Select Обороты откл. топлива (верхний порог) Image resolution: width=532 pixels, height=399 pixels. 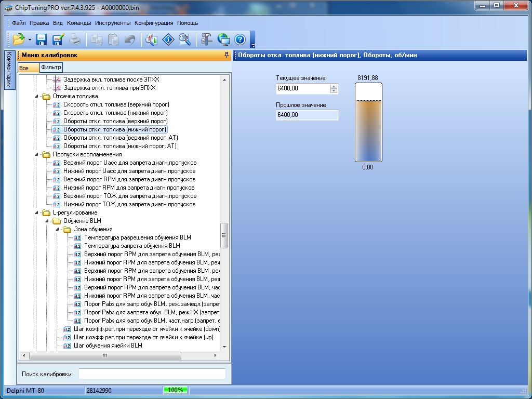tap(115, 121)
